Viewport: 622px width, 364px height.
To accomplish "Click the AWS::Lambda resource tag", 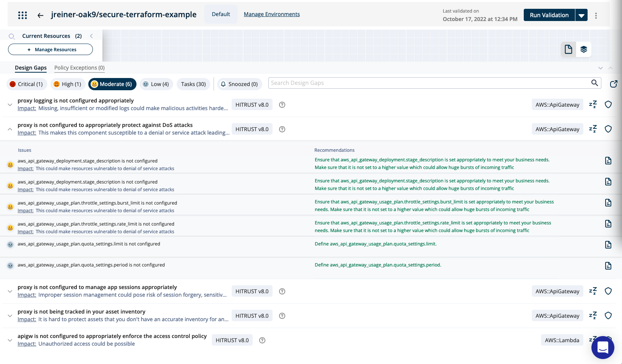I will tap(562, 340).
